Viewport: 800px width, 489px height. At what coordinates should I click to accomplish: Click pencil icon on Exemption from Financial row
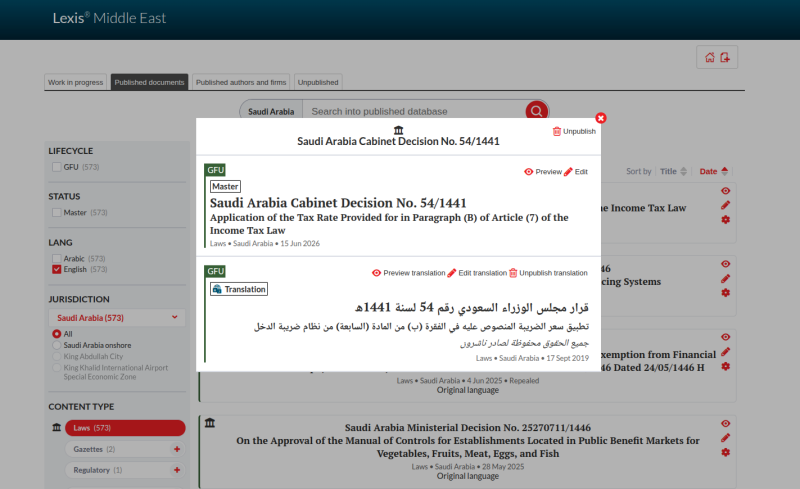click(726, 352)
